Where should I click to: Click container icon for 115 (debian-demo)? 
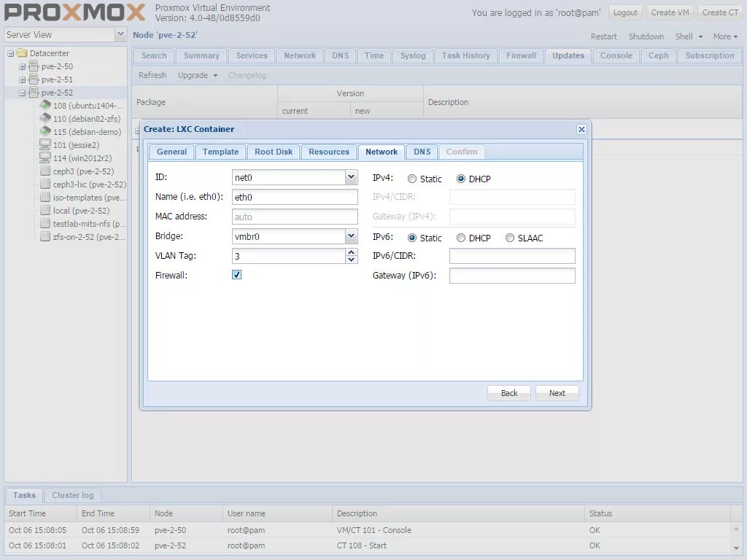[45, 131]
